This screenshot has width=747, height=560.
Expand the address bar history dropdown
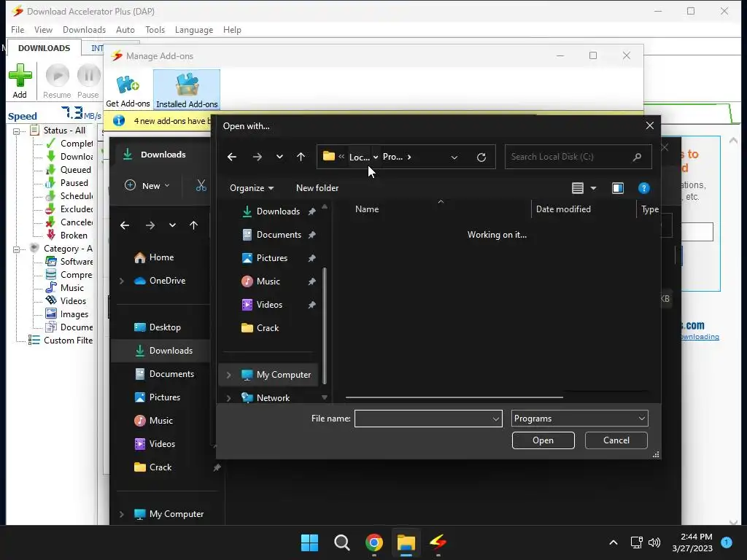point(454,157)
